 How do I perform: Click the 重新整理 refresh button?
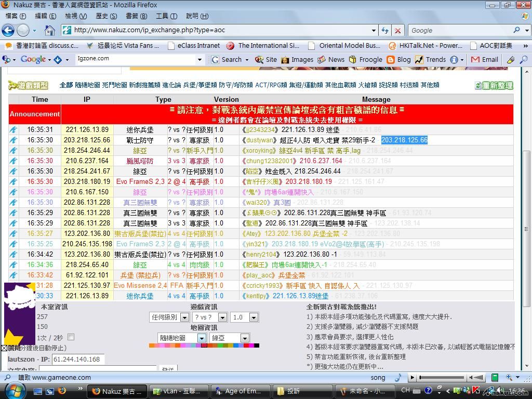click(x=494, y=85)
